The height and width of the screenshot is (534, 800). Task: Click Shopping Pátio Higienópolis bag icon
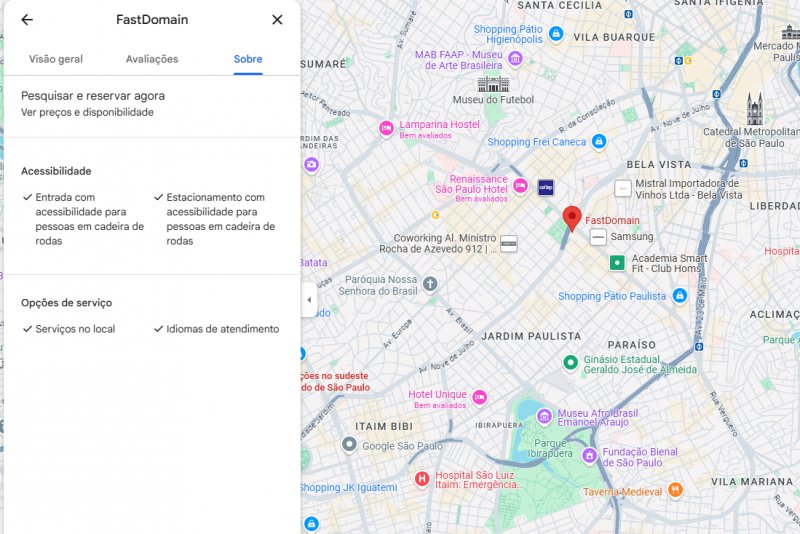click(x=556, y=34)
